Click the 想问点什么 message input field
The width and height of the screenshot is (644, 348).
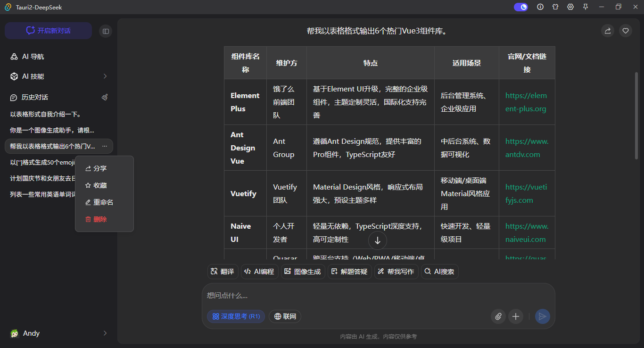(330, 295)
